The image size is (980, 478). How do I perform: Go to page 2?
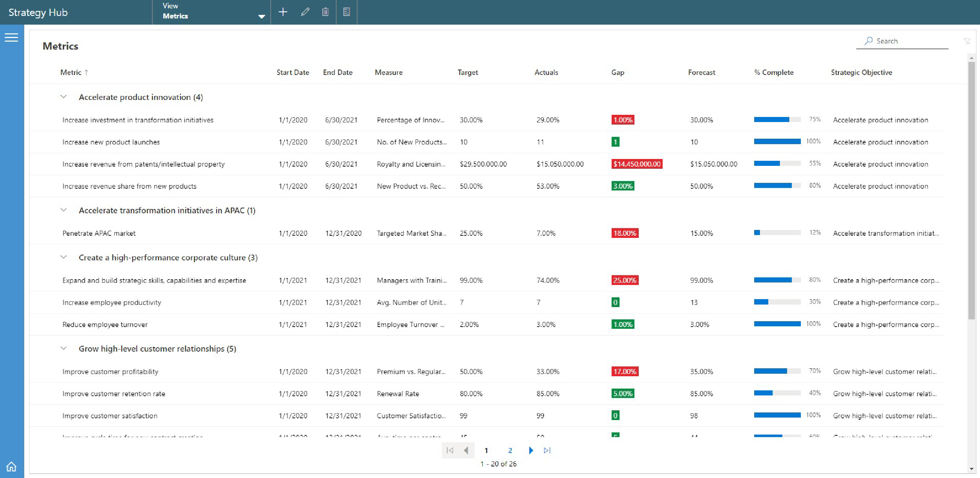tap(510, 450)
